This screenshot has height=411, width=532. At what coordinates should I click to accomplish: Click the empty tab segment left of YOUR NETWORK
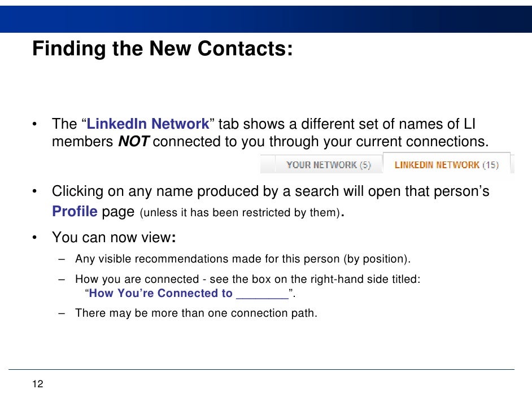tap(268, 165)
